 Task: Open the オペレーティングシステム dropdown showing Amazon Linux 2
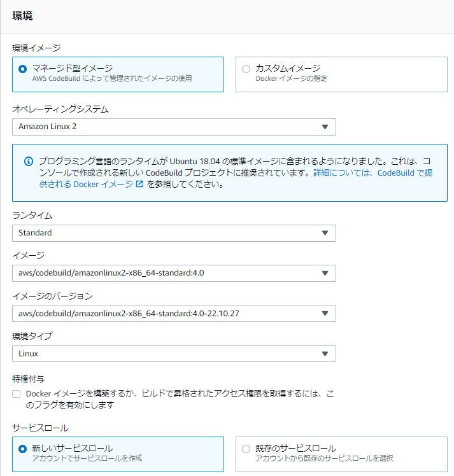(x=174, y=127)
